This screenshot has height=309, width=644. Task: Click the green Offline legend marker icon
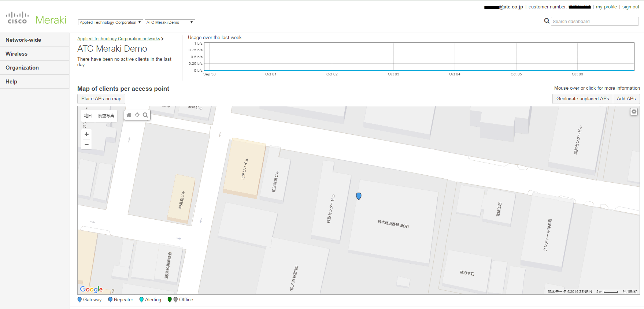[x=170, y=299]
